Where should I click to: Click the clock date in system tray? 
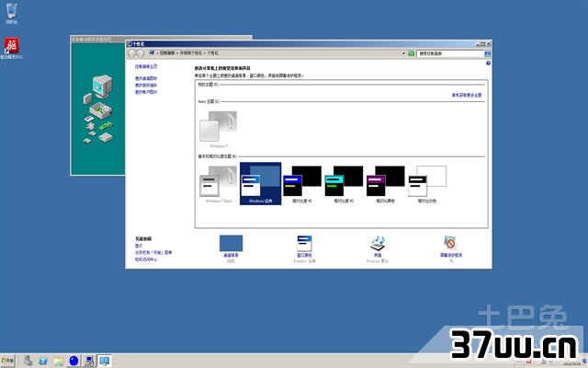coord(571,363)
